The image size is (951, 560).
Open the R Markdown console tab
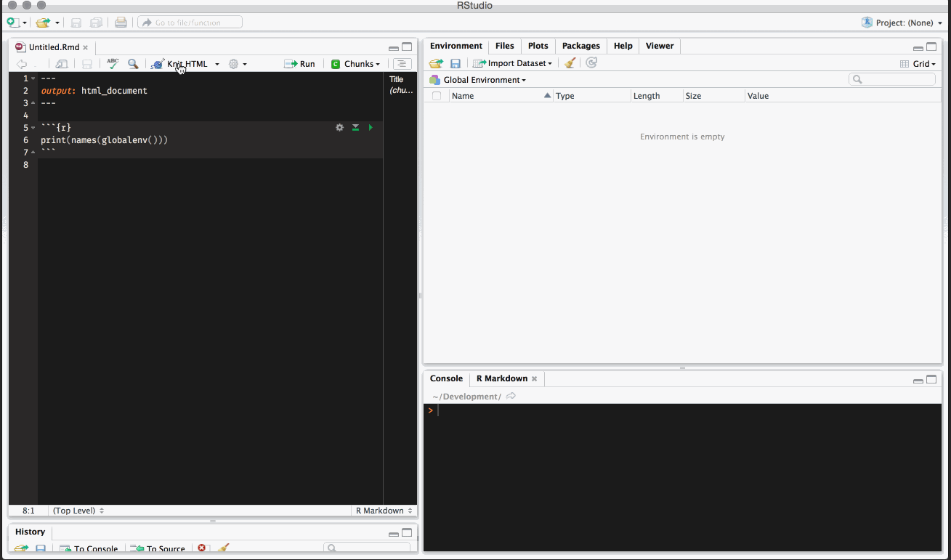[502, 378]
